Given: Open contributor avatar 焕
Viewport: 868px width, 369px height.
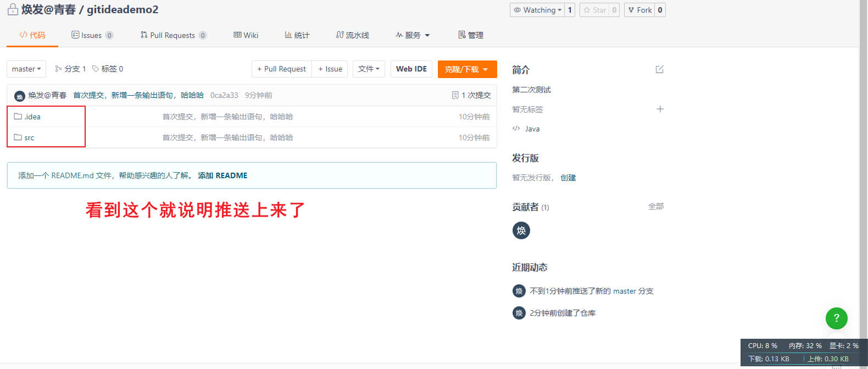Looking at the screenshot, I should coord(521,230).
